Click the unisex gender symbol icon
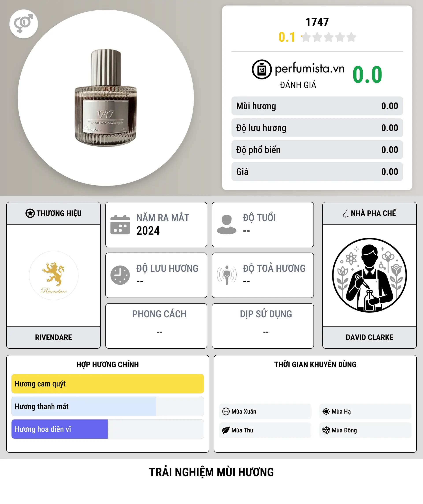This screenshot has height=504, width=423. click(x=24, y=24)
